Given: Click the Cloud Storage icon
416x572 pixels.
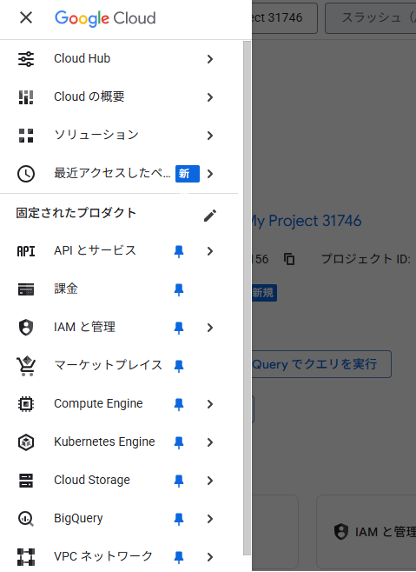Looking at the screenshot, I should point(26,480).
